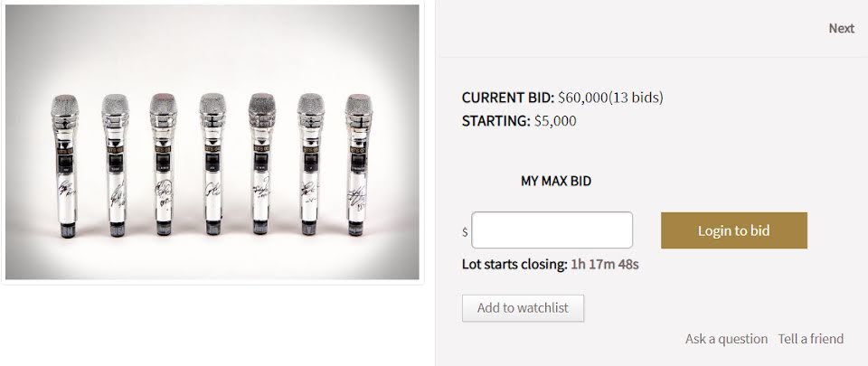The width and height of the screenshot is (868, 366).
Task: Click the Login to bid button
Action: coord(733,230)
